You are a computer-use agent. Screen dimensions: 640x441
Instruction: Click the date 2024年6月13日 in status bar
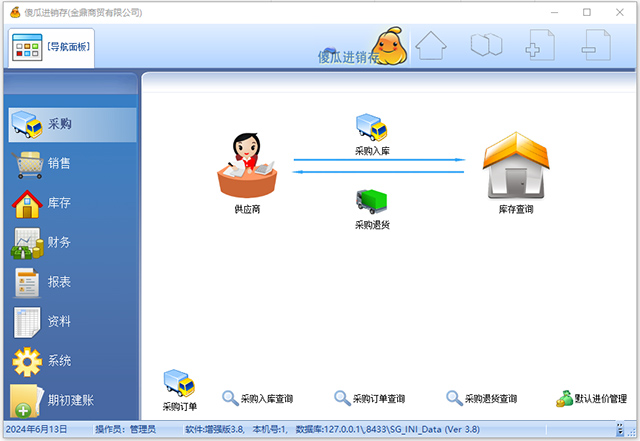pos(36,430)
